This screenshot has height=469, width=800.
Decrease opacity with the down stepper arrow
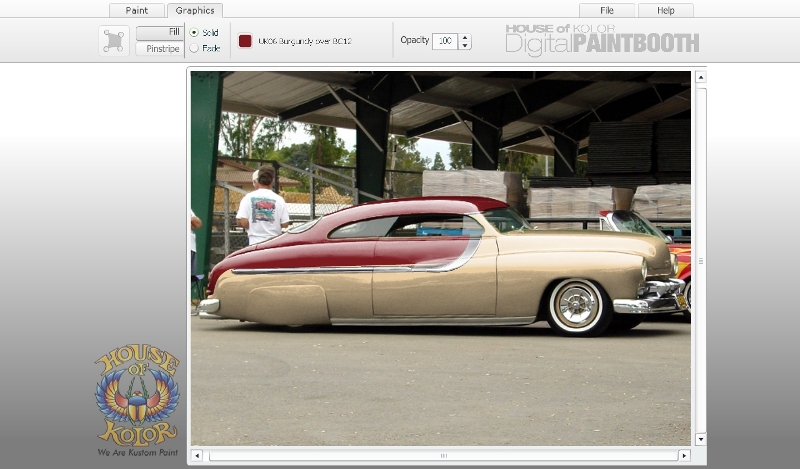(465, 46)
